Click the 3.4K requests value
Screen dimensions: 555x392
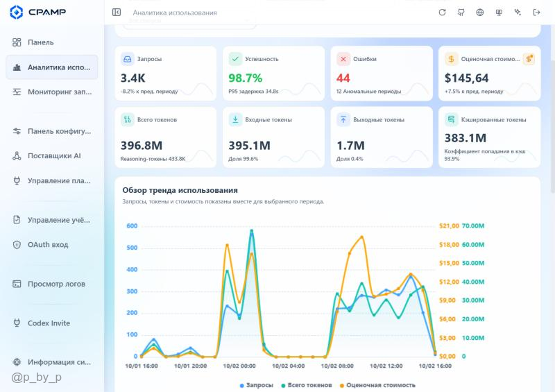(x=133, y=78)
